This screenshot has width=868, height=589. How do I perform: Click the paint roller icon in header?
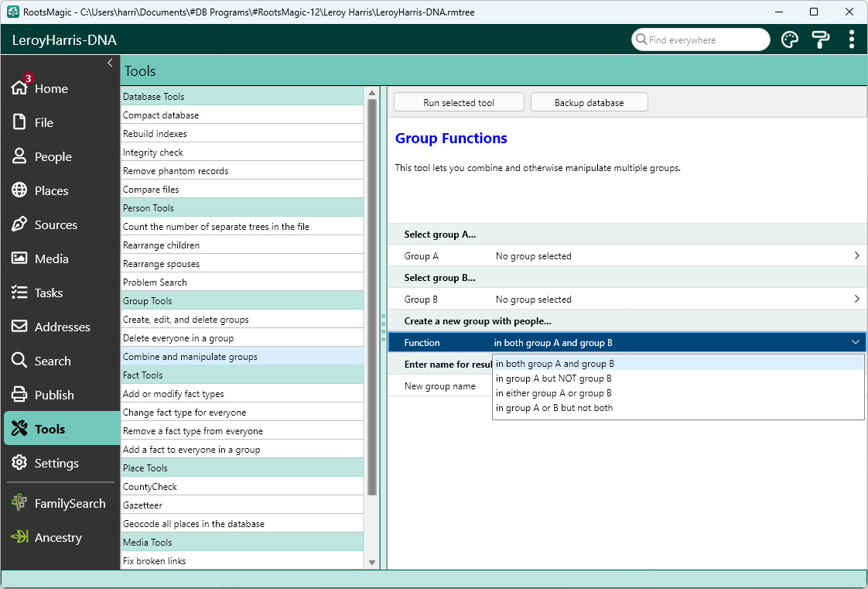tap(820, 39)
